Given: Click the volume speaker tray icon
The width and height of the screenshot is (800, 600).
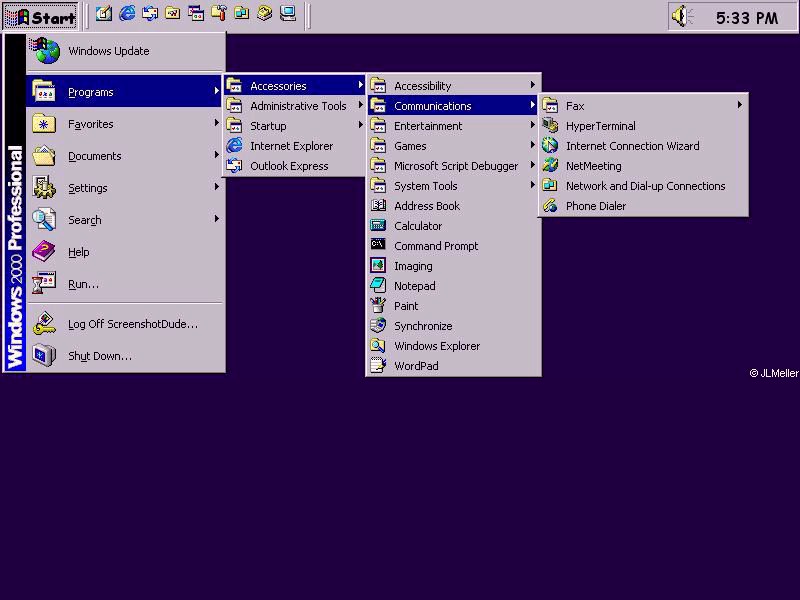Looking at the screenshot, I should (x=682, y=17).
